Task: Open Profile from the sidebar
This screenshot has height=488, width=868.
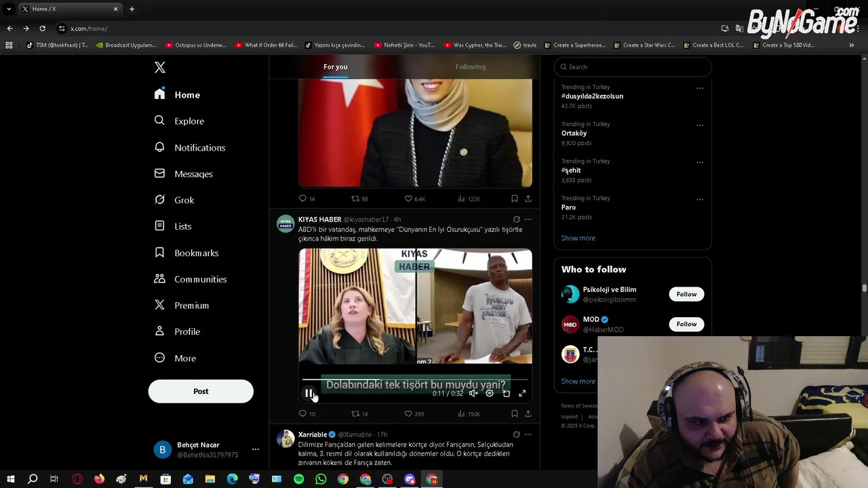Action: [x=177, y=331]
